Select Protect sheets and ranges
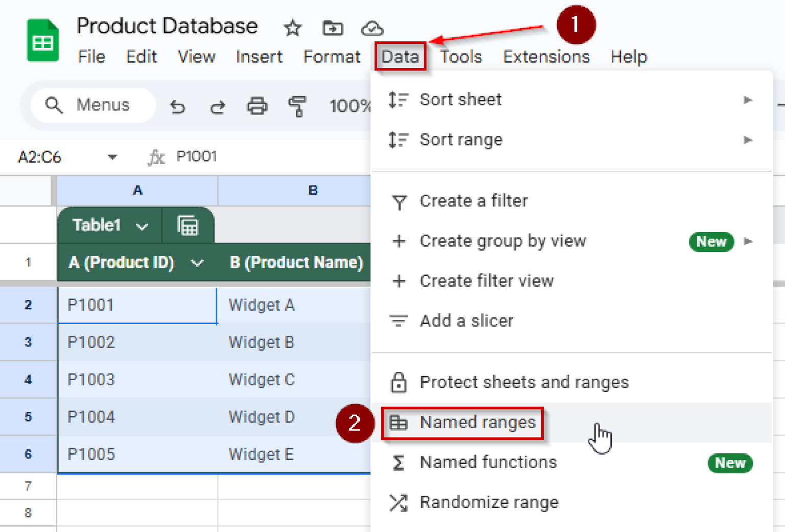 [x=524, y=382]
